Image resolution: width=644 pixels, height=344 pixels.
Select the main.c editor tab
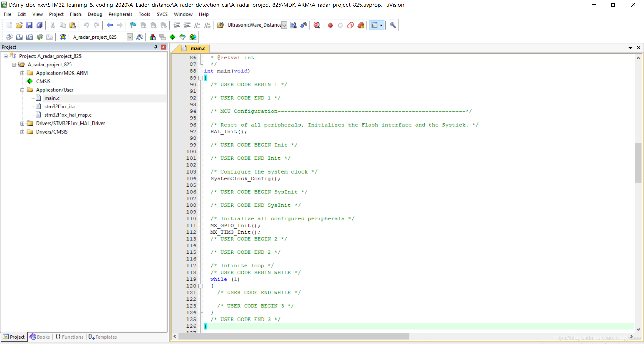click(x=194, y=48)
